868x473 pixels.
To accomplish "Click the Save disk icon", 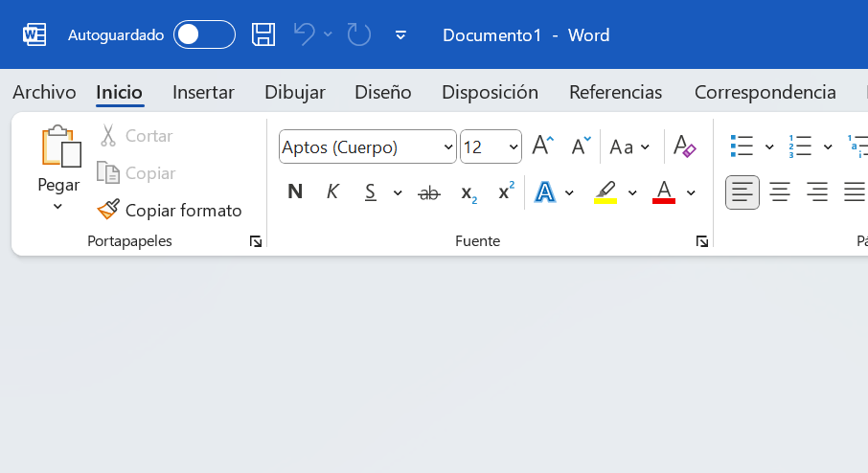I will [263, 35].
